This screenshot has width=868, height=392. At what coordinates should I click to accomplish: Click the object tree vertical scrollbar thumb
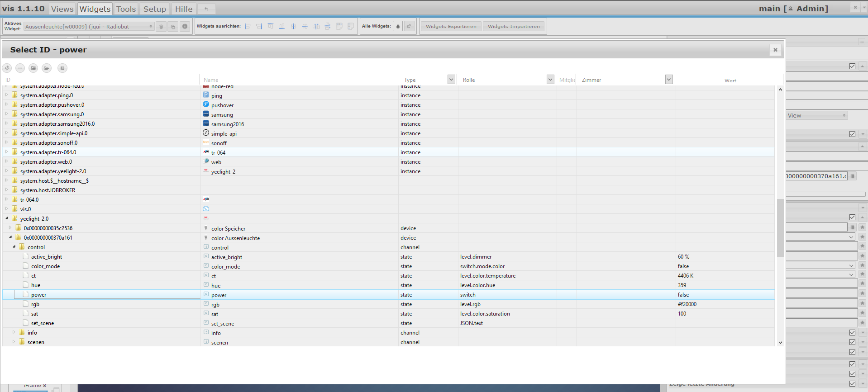point(780,228)
